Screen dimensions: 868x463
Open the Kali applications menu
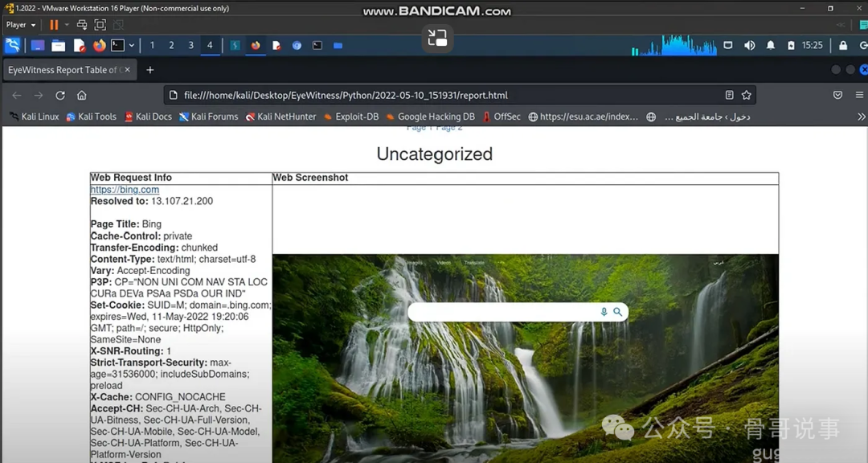point(12,45)
